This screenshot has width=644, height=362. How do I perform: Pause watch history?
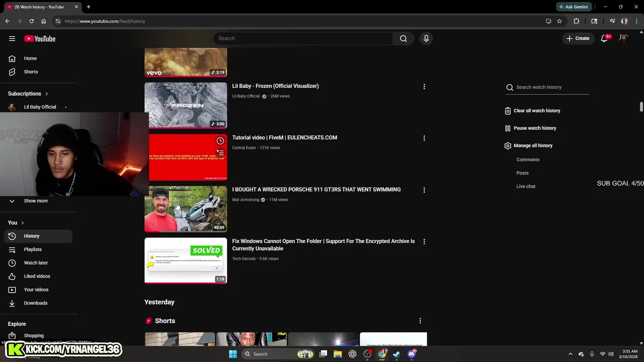point(530,128)
